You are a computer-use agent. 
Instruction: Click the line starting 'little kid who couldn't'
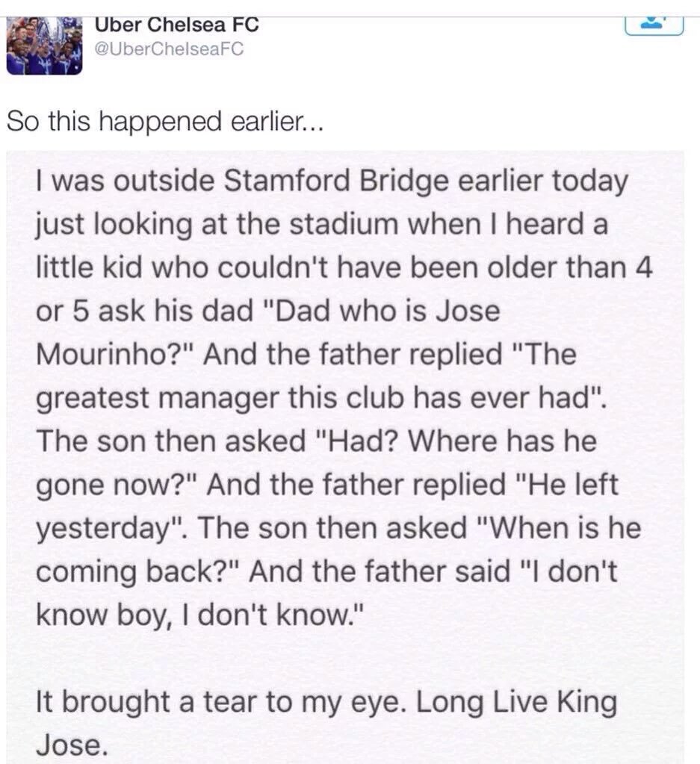(344, 267)
